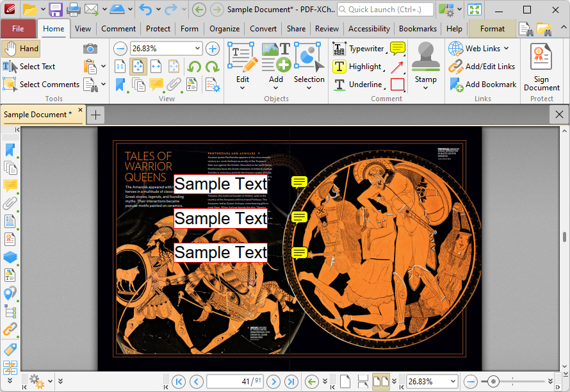Screen dimensions: 570x392
Task: Open the Format contextual tab
Action: pos(493,29)
